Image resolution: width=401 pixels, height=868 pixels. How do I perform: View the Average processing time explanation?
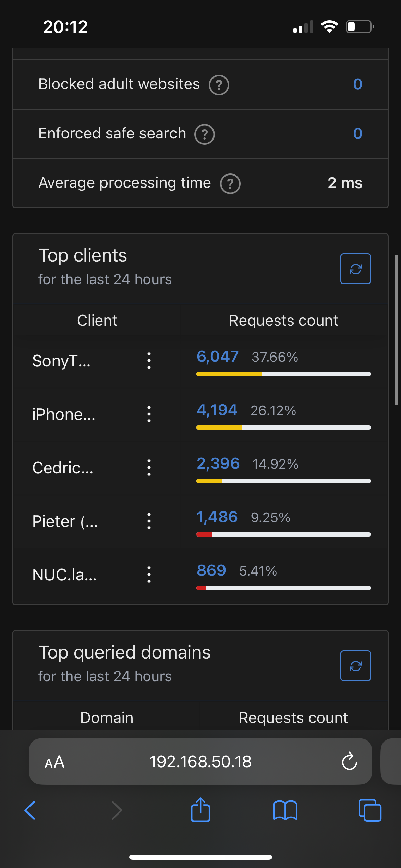pos(230,184)
